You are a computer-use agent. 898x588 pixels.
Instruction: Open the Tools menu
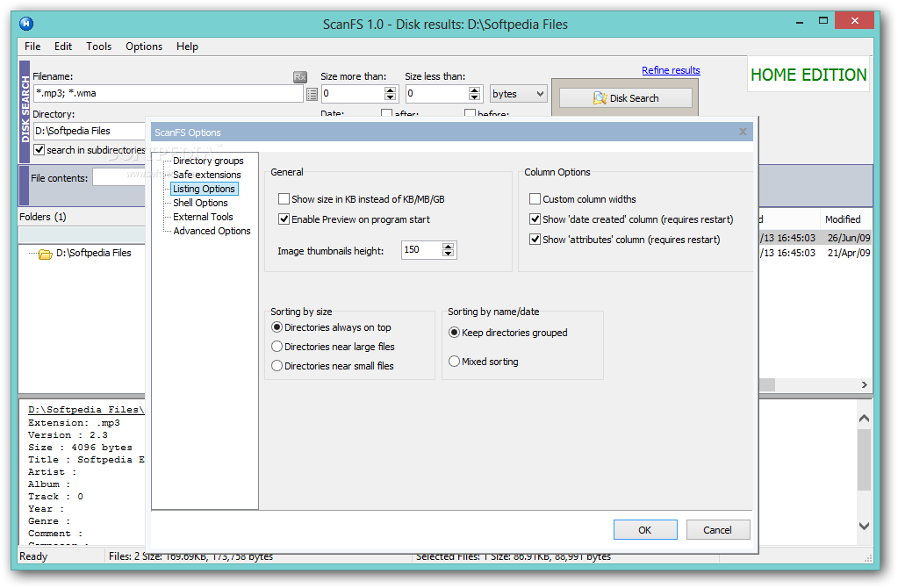[x=98, y=47]
